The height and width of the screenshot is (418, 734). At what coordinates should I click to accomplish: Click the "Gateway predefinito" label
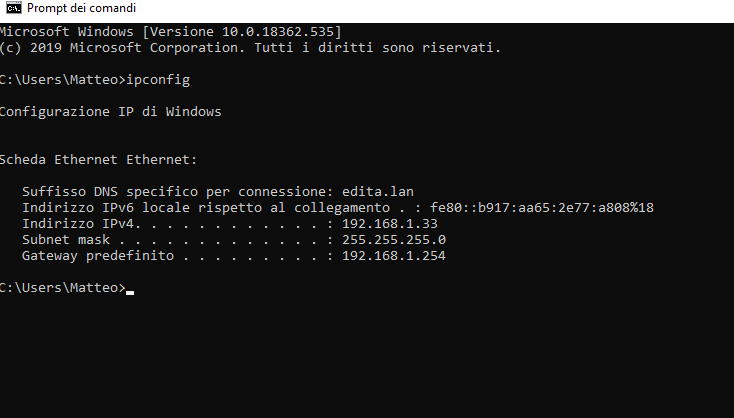(x=97, y=255)
